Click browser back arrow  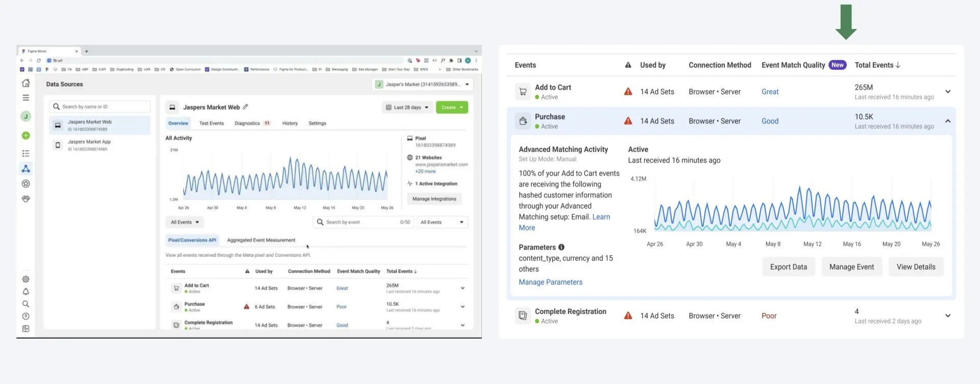(x=22, y=60)
